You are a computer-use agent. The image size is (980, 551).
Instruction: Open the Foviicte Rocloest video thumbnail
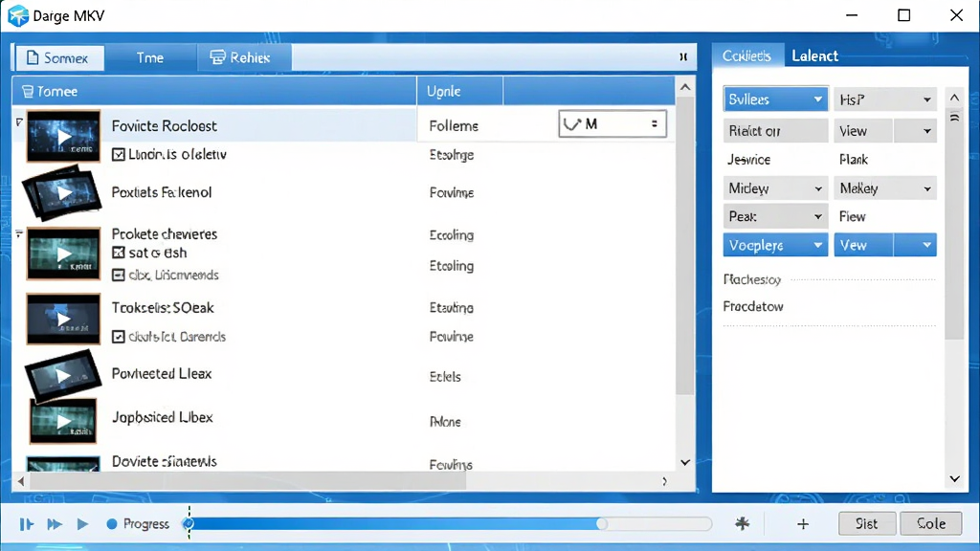tap(63, 136)
